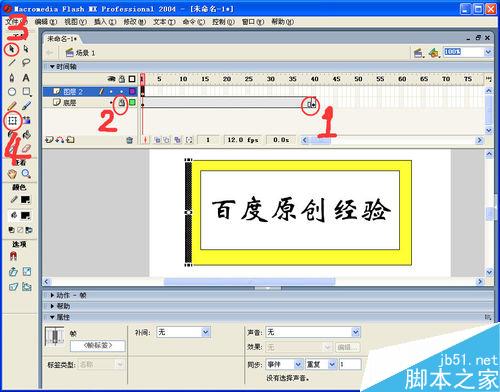
Task: Open the 插入 menu
Action: click(105, 22)
